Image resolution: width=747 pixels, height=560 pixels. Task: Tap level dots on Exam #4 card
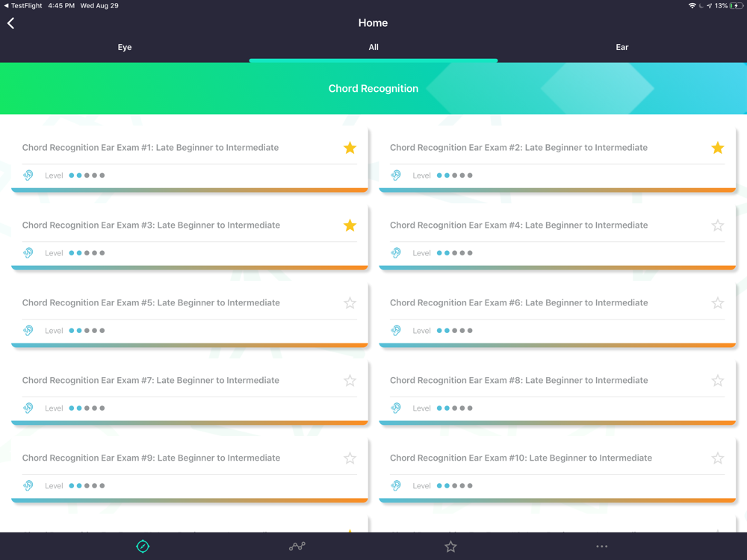[x=454, y=253]
